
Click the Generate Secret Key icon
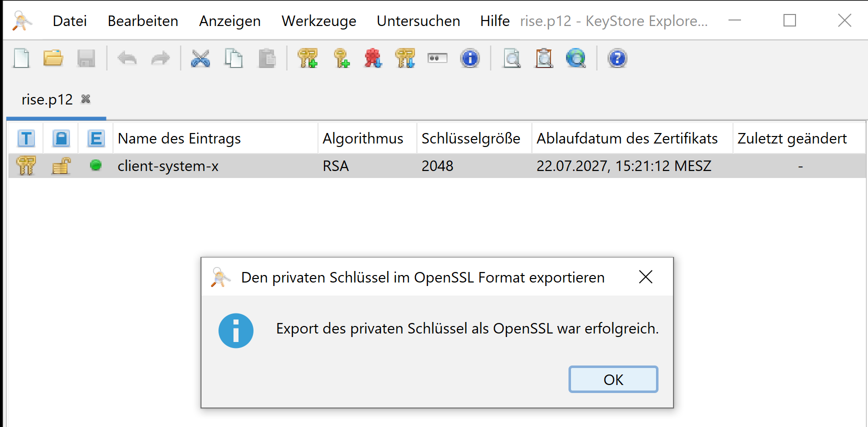341,58
